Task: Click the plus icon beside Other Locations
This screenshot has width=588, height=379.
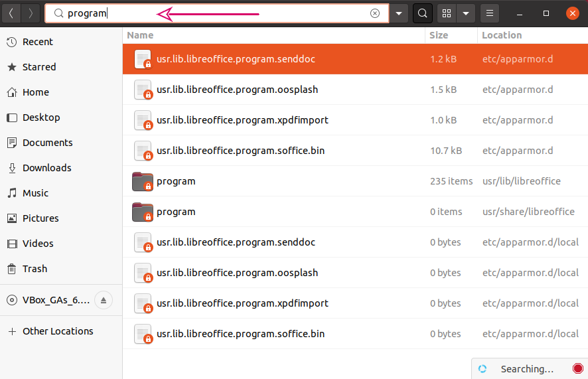Action: (x=12, y=331)
